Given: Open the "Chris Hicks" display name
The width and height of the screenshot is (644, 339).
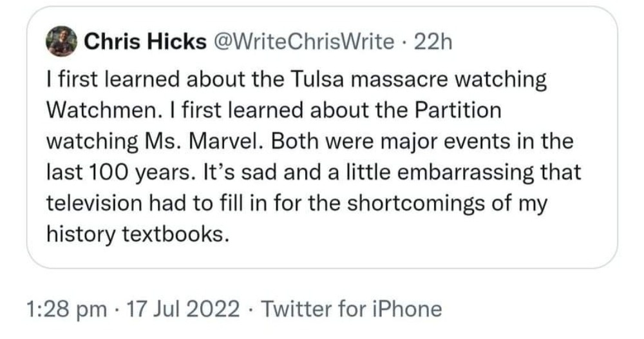Looking at the screenshot, I should click(144, 43).
